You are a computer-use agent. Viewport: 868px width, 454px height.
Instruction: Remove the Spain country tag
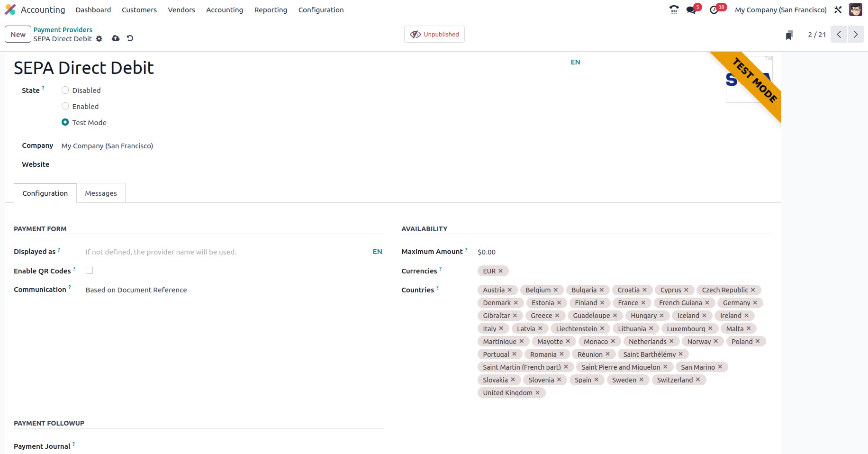(597, 380)
